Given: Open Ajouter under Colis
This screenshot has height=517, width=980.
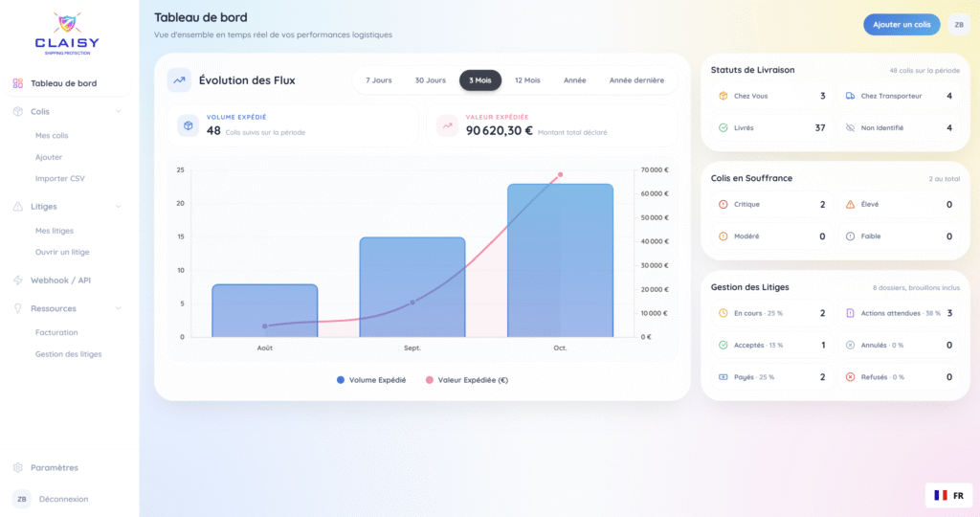Looking at the screenshot, I should click(x=49, y=157).
